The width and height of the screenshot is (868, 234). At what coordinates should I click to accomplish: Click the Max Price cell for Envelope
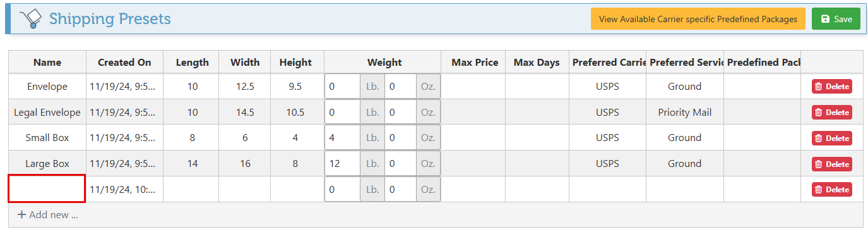[475, 86]
